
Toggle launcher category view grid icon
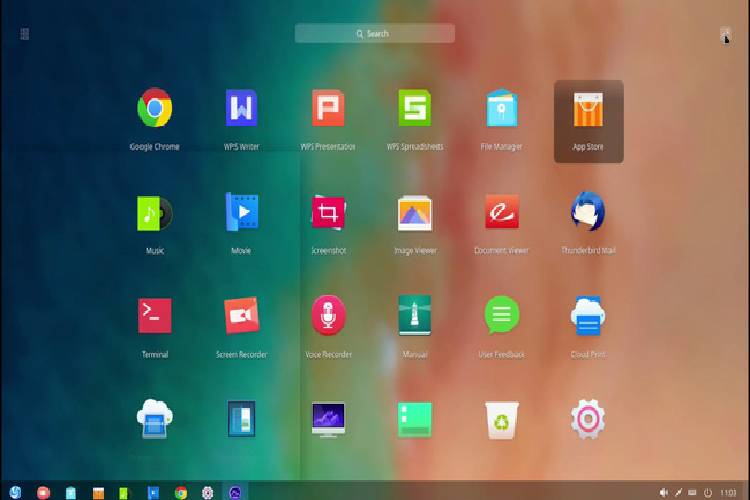[x=25, y=34]
